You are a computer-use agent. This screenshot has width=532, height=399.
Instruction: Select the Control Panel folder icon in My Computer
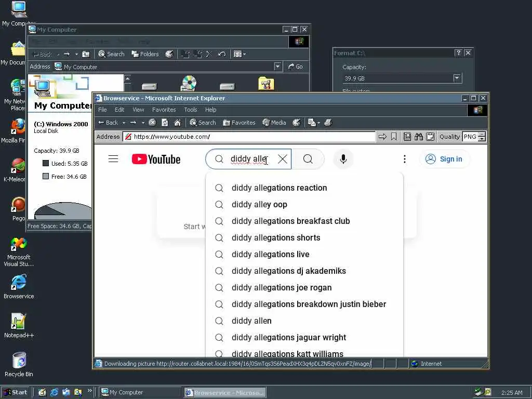pyautogui.click(x=266, y=84)
